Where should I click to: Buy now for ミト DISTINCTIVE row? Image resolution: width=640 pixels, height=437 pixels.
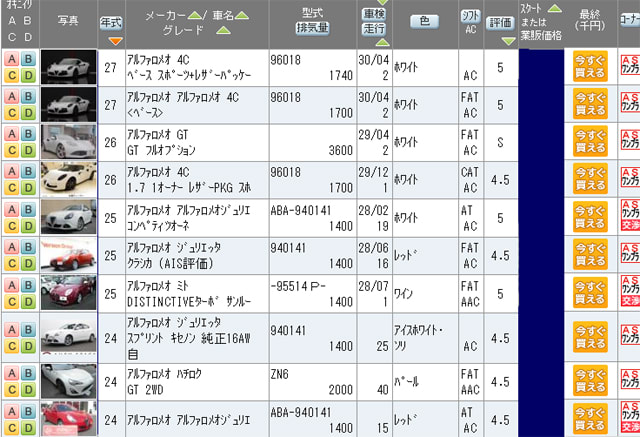point(590,293)
